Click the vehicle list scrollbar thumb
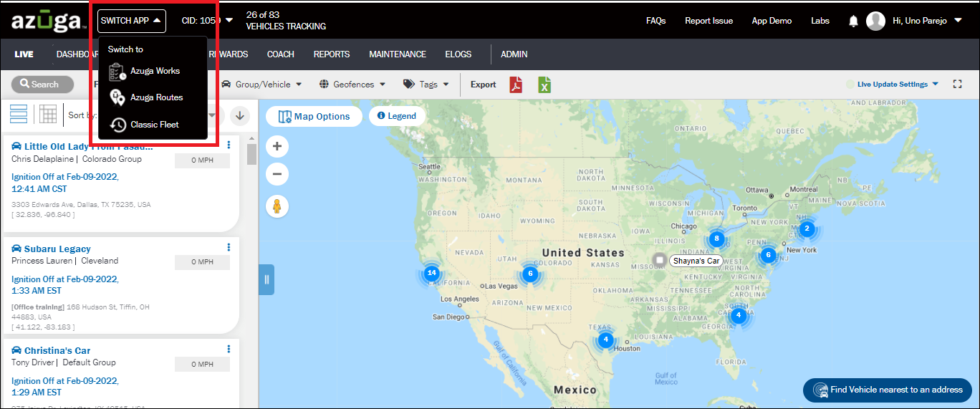Image resolution: width=980 pixels, height=409 pixels. pos(251,154)
